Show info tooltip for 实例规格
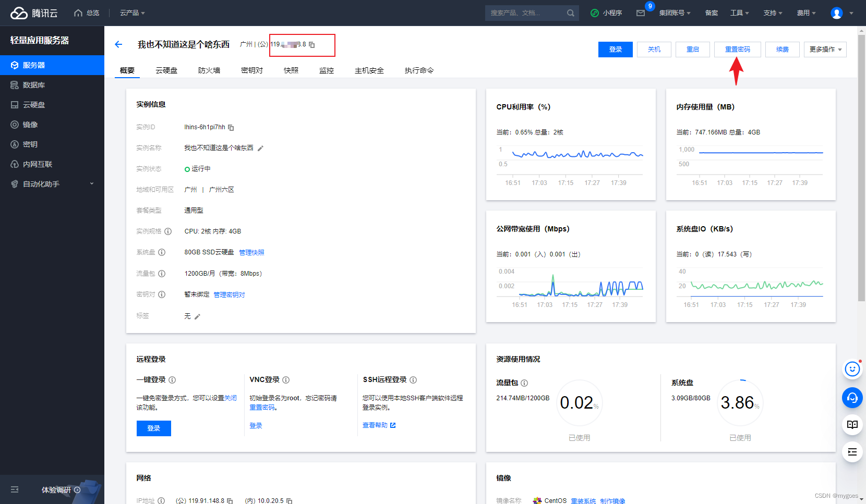 click(x=168, y=231)
